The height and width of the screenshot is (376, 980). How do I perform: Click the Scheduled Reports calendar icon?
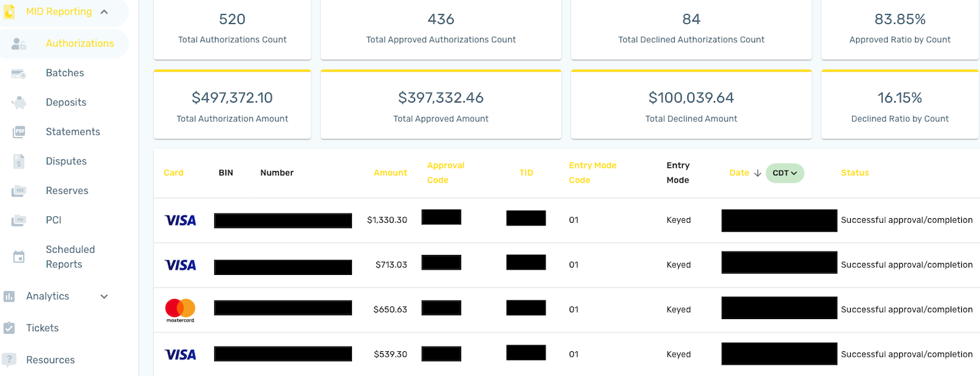(19, 257)
